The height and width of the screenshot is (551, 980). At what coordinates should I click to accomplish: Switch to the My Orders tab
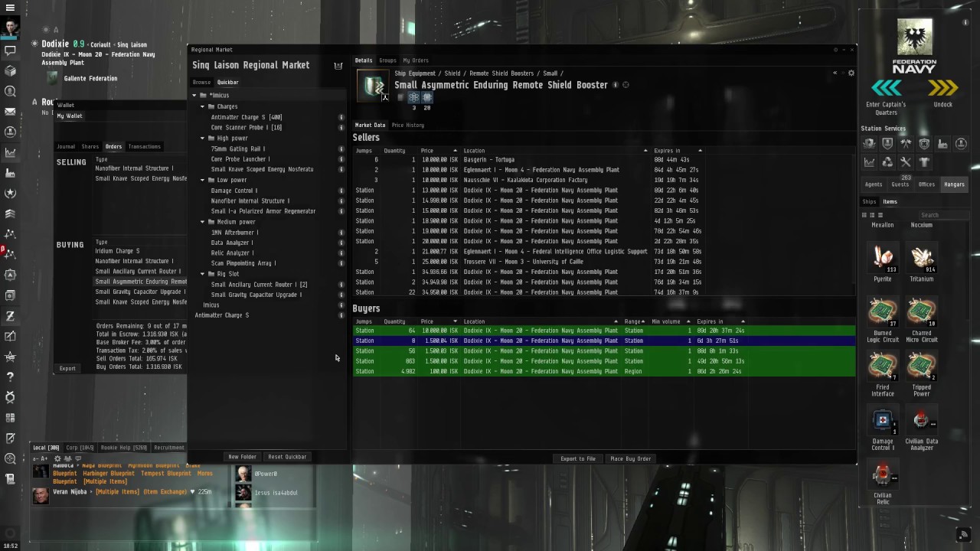[416, 60]
